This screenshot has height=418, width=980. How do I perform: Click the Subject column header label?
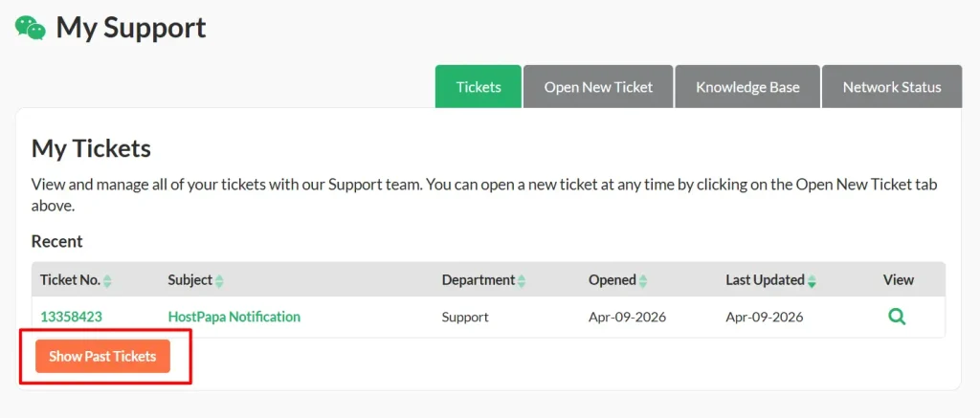click(189, 280)
